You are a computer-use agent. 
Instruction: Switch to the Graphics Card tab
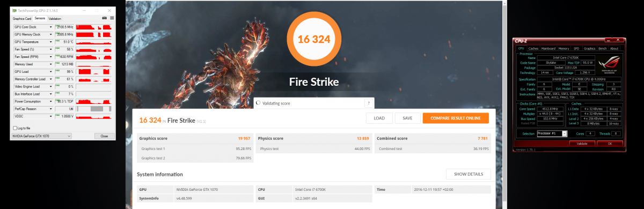click(x=23, y=19)
